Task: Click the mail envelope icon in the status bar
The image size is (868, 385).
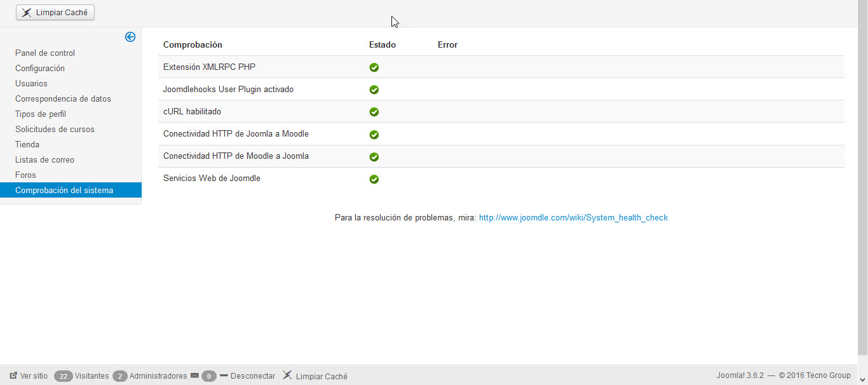Action: point(194,376)
